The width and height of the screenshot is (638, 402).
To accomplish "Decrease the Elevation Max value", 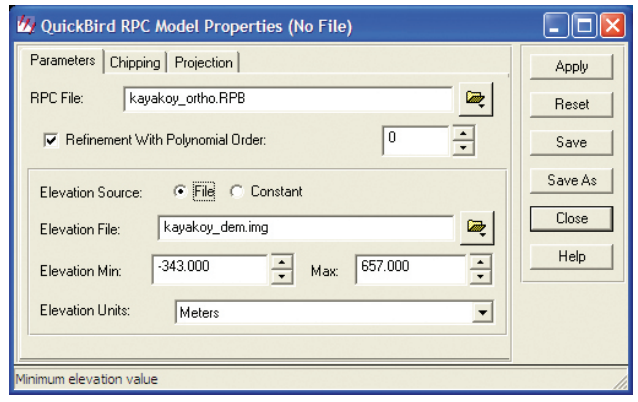I will pos(482,276).
